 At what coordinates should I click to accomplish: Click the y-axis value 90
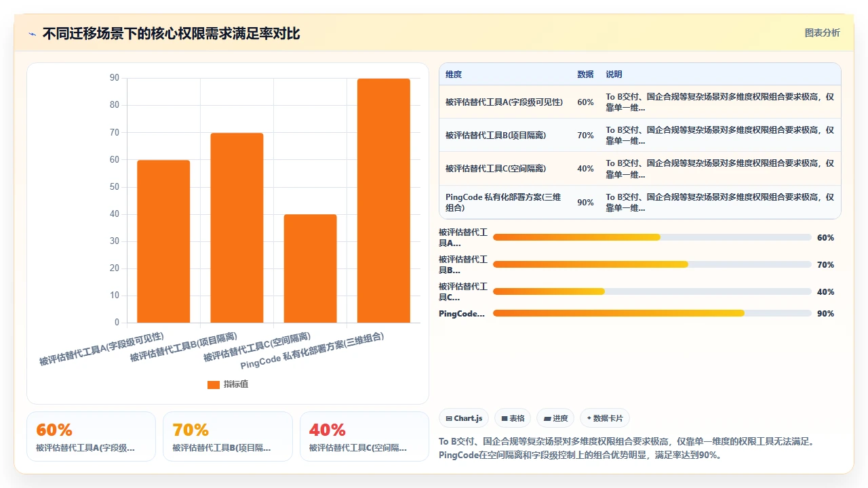pyautogui.click(x=115, y=78)
